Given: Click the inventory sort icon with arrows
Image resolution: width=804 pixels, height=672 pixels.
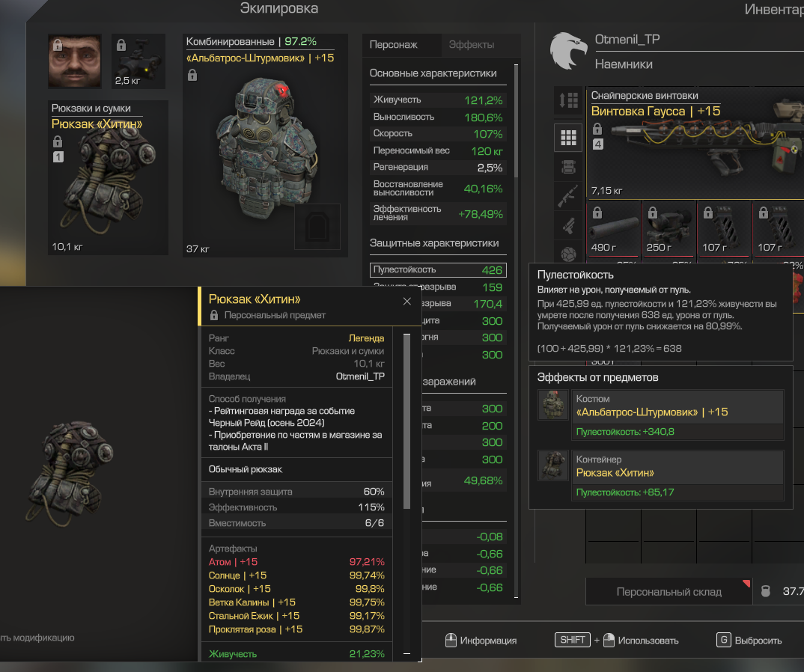Looking at the screenshot, I should coord(569,100).
